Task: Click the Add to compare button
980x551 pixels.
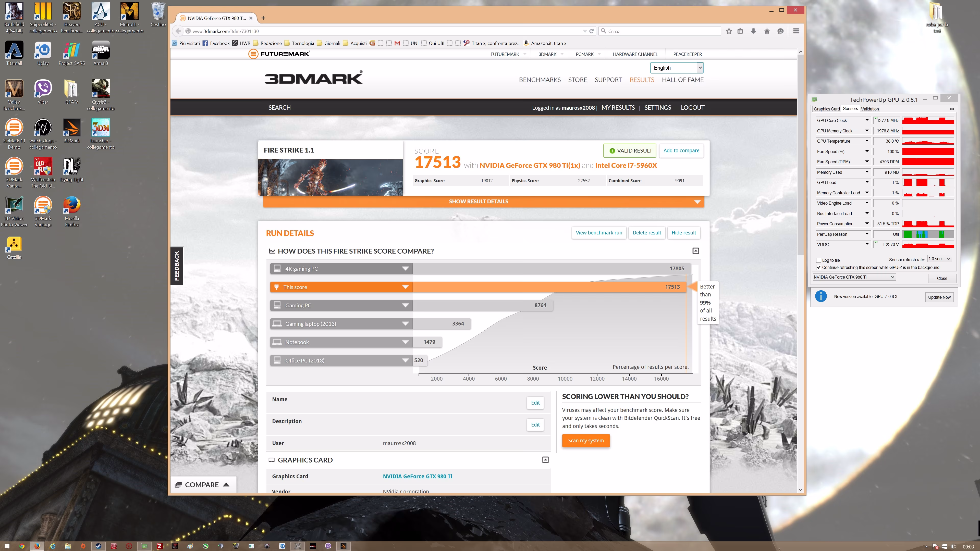Action: tap(681, 151)
